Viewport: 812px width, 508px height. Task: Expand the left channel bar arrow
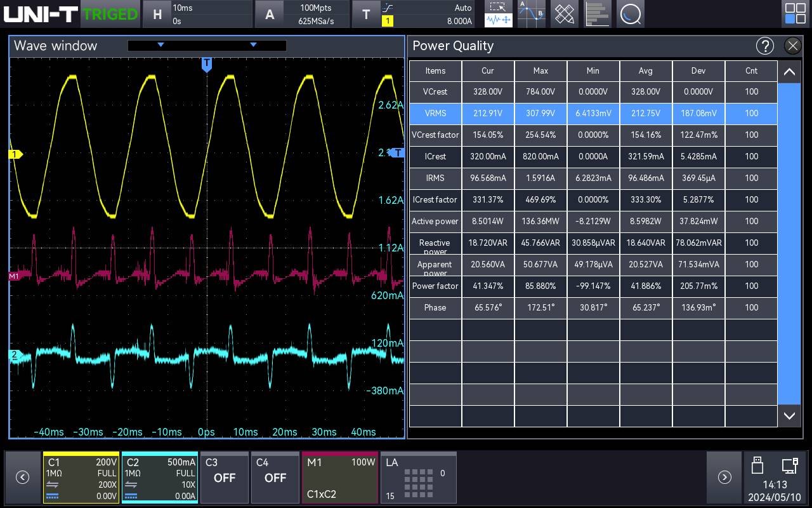[x=23, y=478]
